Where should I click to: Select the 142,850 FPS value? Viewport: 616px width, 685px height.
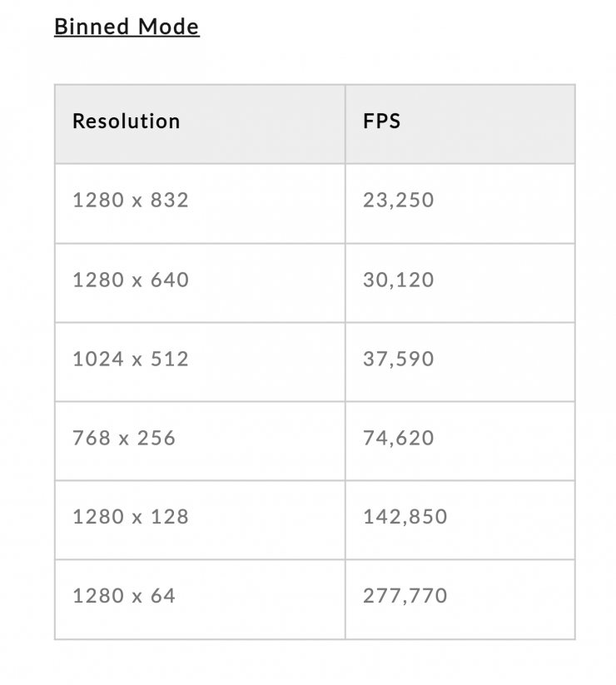[405, 517]
